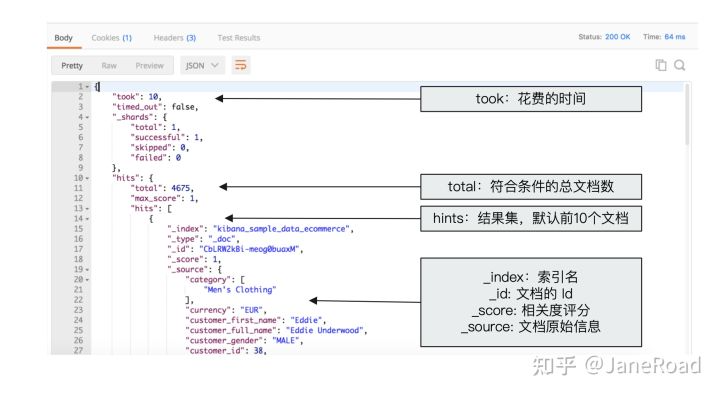This screenshot has height=394, width=720.
Task: Click the "failed": 0 line
Action: [156, 158]
